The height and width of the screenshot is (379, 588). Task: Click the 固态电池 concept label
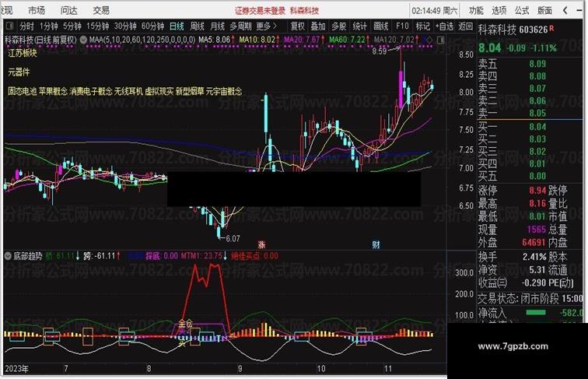[23, 91]
